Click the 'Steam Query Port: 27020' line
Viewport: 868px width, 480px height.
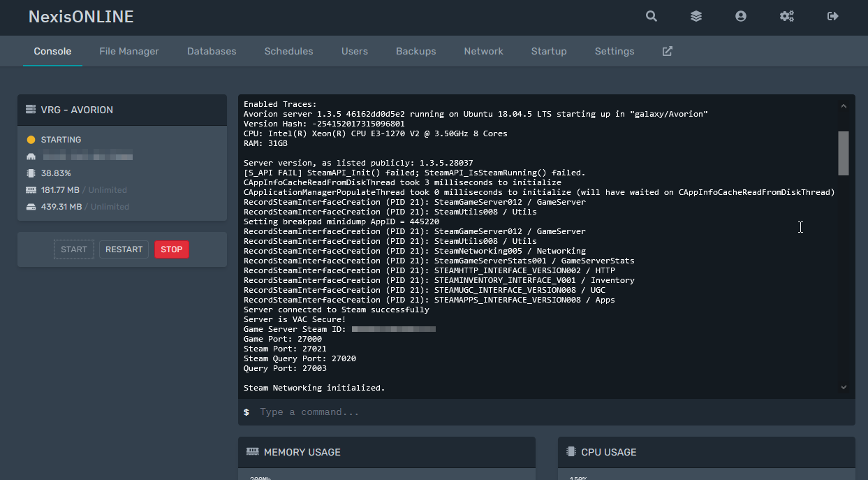point(300,358)
